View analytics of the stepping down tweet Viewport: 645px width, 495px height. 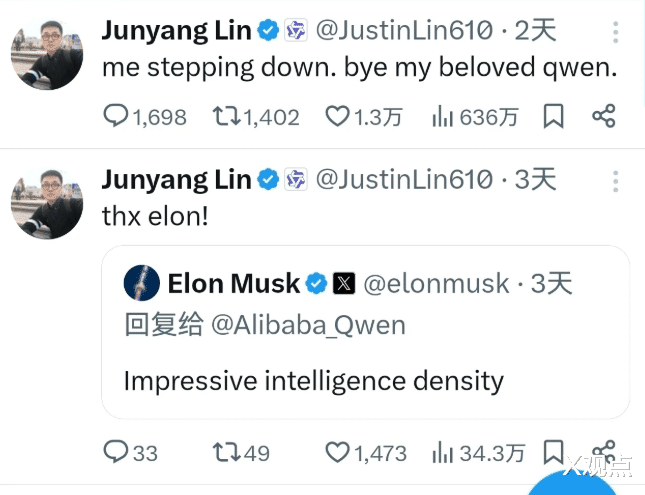443,117
